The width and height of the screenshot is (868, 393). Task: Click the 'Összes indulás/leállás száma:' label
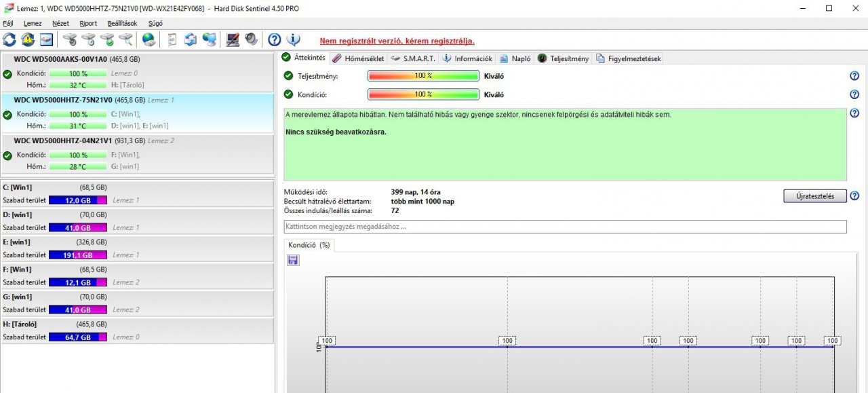click(x=328, y=210)
